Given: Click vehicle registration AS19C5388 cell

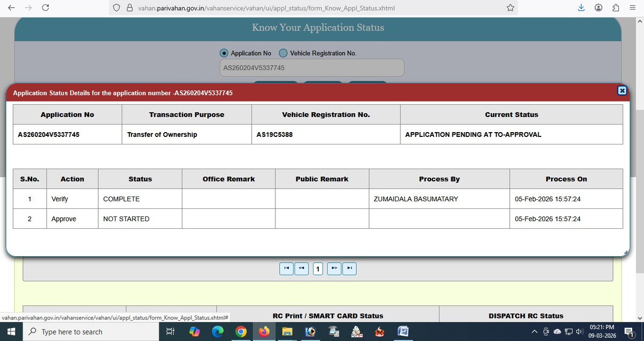Looking at the screenshot, I should [326, 135].
